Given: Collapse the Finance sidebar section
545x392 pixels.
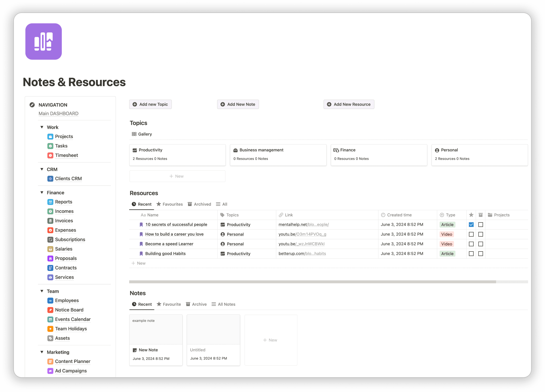Looking at the screenshot, I should (42, 192).
